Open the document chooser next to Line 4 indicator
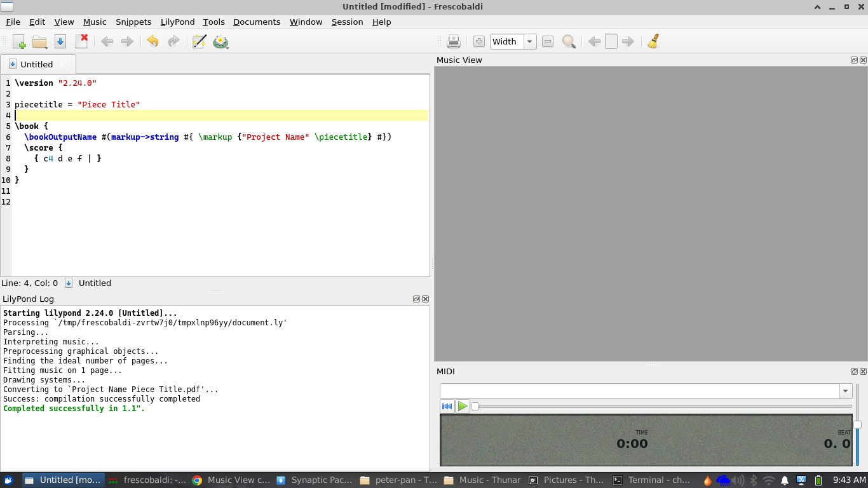The width and height of the screenshot is (868, 488). [x=68, y=283]
